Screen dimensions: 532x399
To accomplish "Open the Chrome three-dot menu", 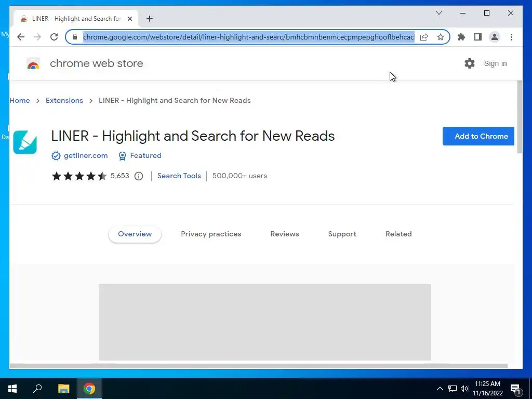I will click(x=511, y=37).
